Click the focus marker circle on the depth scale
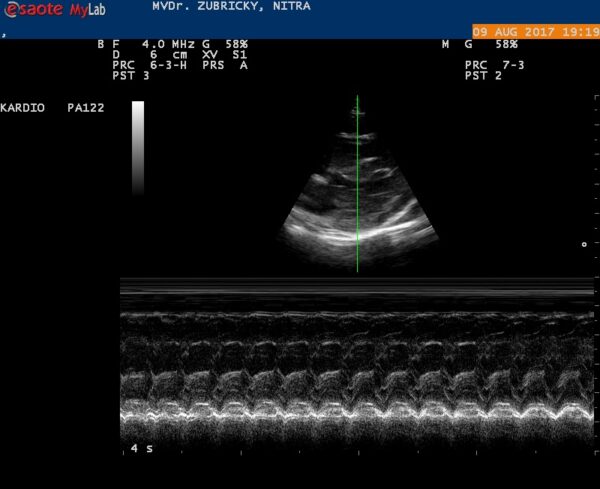 [584, 244]
